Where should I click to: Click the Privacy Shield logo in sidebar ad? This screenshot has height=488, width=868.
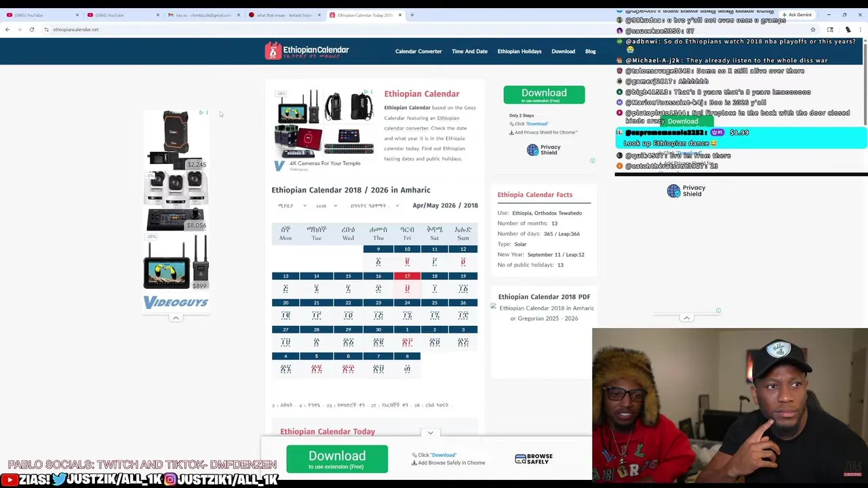pos(545,150)
